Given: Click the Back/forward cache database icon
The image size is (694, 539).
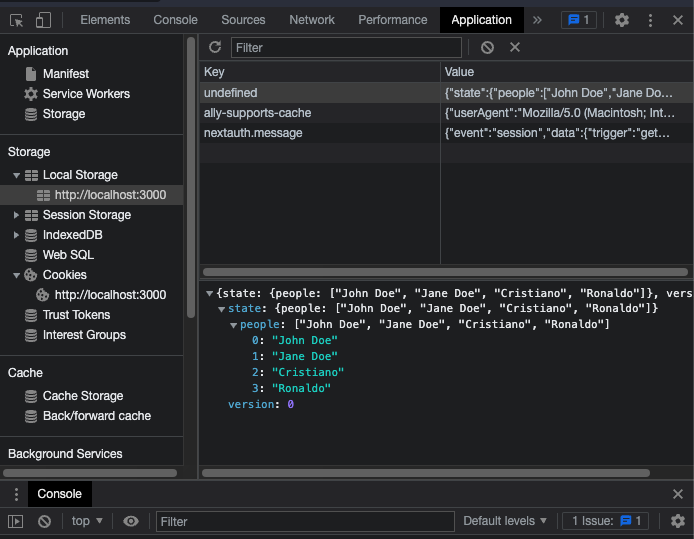Looking at the screenshot, I should tap(31, 416).
